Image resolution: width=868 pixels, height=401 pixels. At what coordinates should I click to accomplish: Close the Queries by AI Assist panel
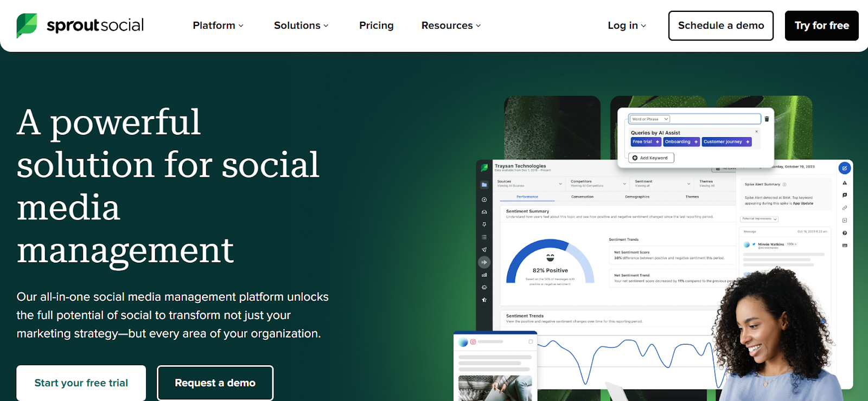pyautogui.click(x=757, y=132)
